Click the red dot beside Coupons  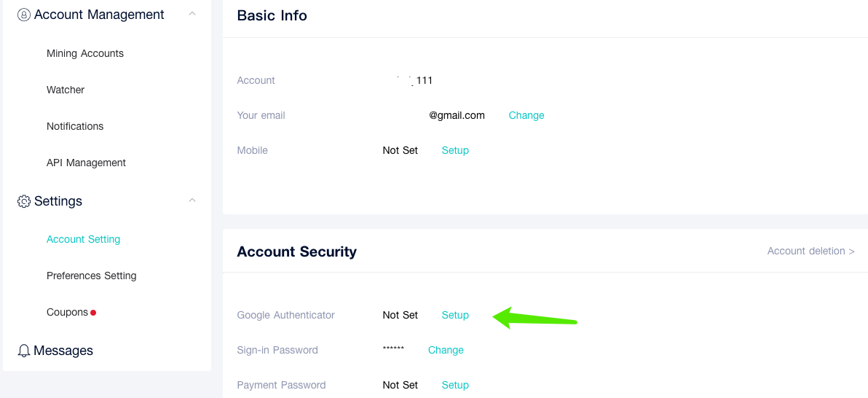click(x=93, y=313)
